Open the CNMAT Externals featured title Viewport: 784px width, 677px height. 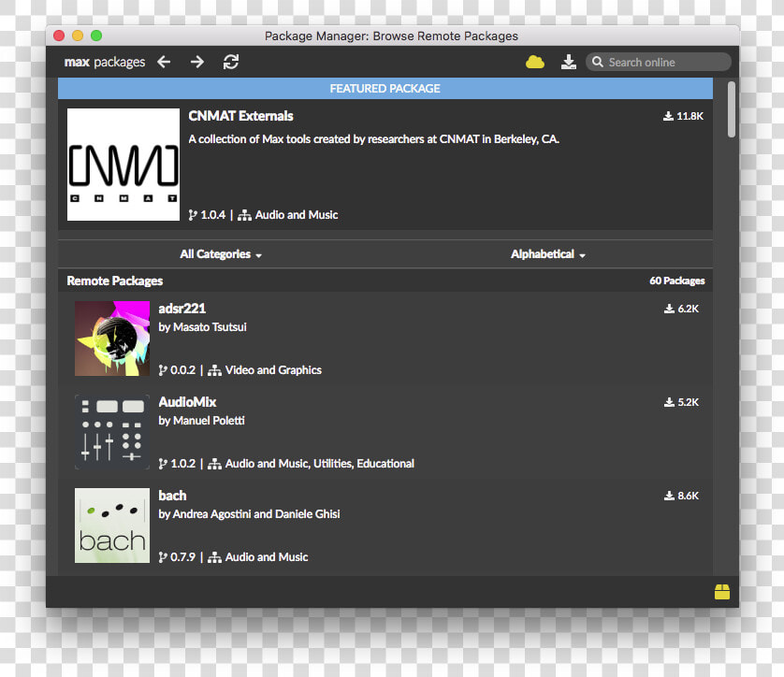pyautogui.click(x=240, y=116)
